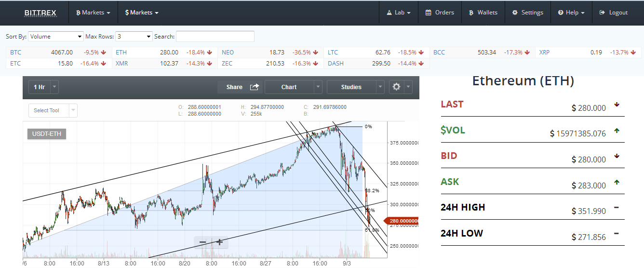Viewport: 644px width, 278px height.
Task: Open the Sort By Volume dropdown
Action: coord(56,36)
